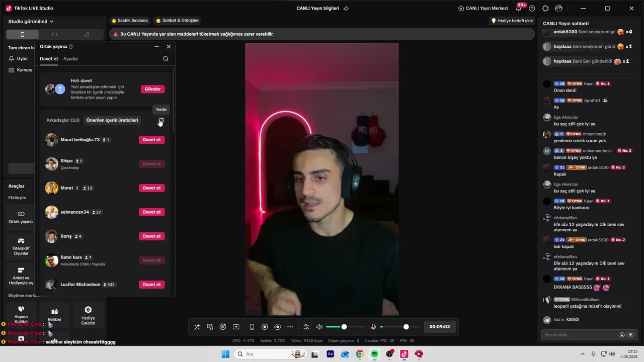This screenshot has height=362, width=644.
Task: Search co-hosts with the magnifier icon
Action: (166, 59)
